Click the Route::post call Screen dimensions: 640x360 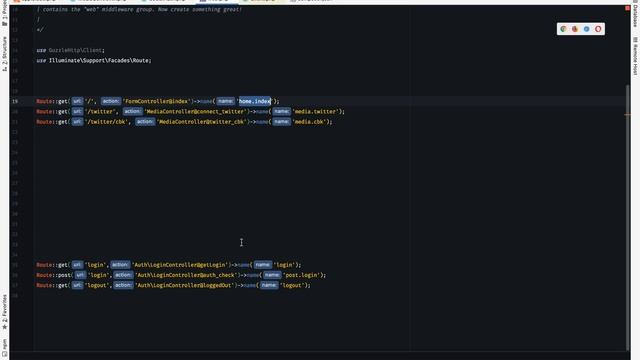(x=54, y=275)
